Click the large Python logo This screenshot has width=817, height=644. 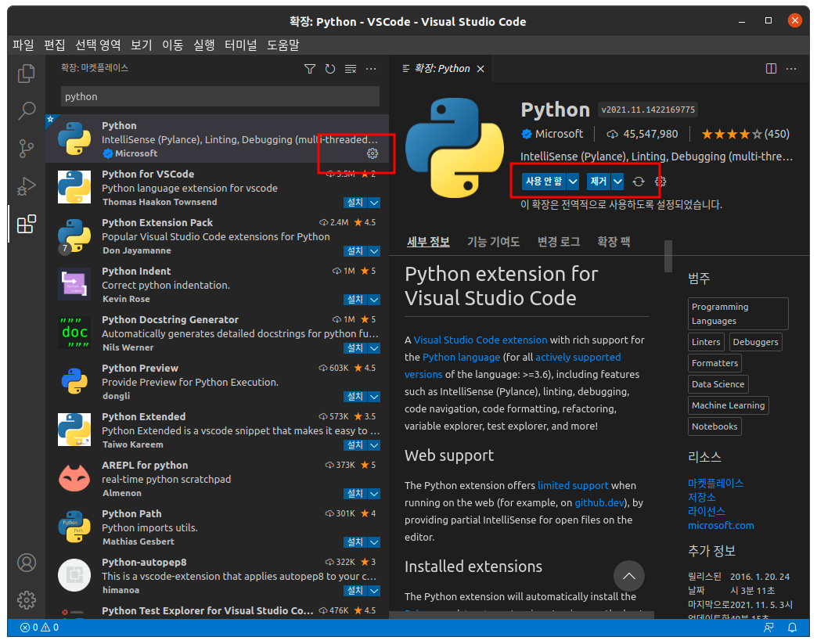(x=455, y=148)
